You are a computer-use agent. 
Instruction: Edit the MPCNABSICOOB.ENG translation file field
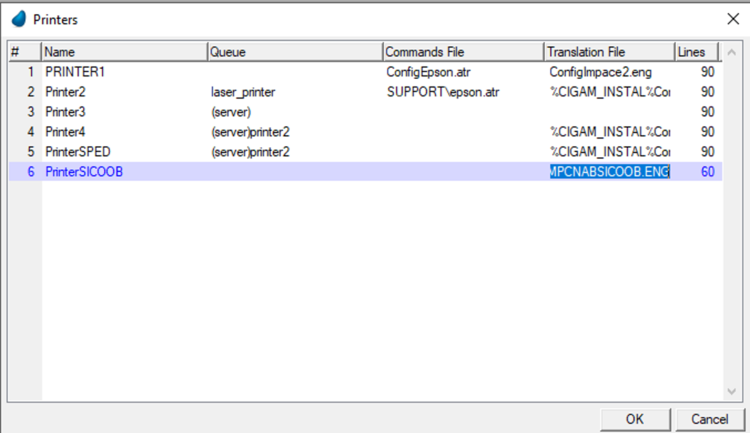[x=609, y=172]
